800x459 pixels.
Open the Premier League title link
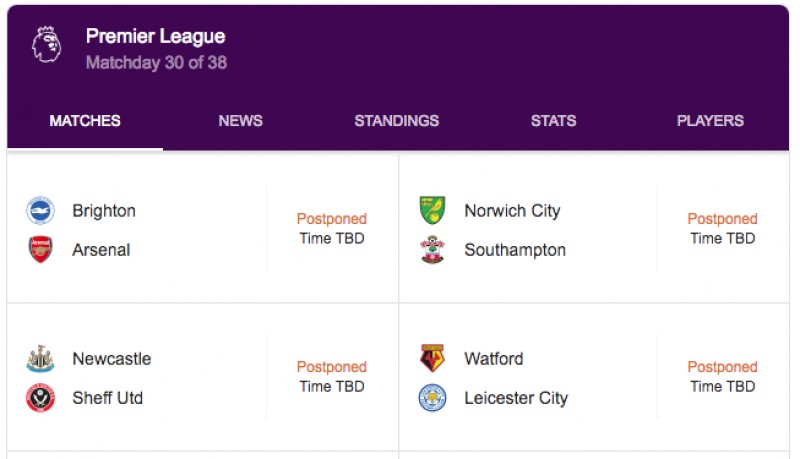(x=156, y=36)
